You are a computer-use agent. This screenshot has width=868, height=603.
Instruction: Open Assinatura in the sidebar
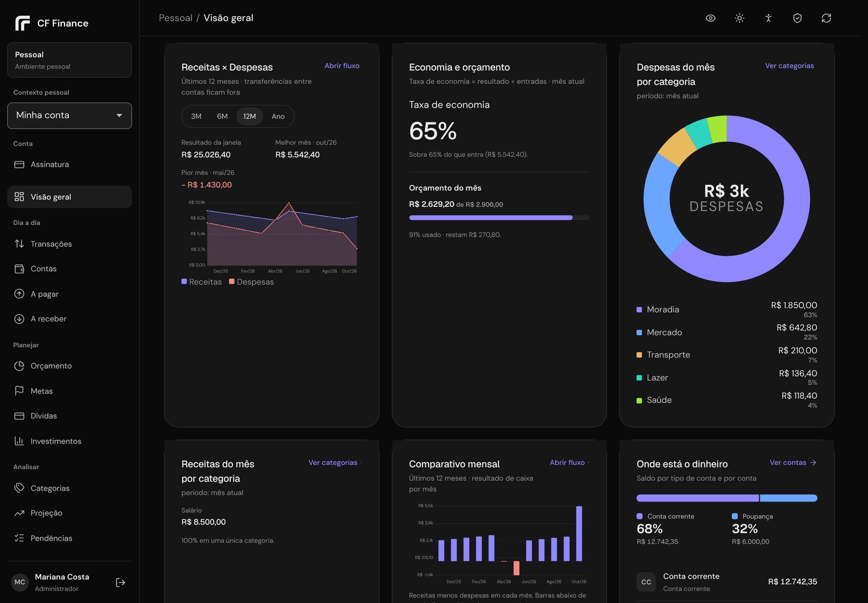[x=69, y=164]
